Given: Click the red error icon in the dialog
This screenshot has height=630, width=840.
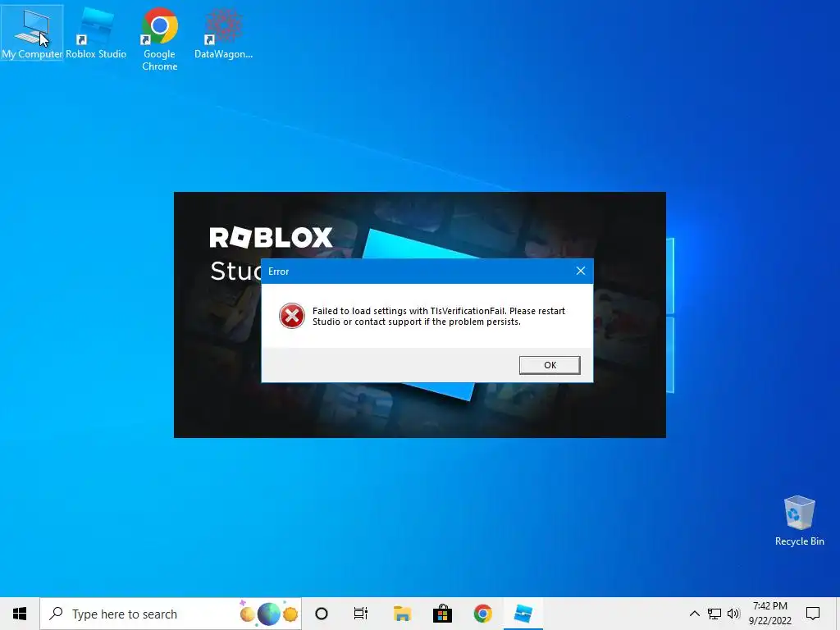Looking at the screenshot, I should [x=292, y=316].
